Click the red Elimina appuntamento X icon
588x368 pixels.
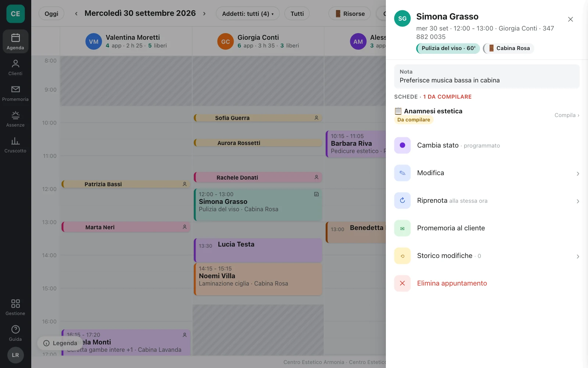[402, 283]
